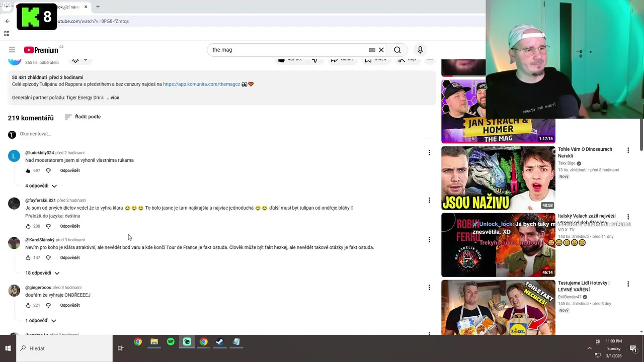Dislike the comment by @fayferskii.821
Viewport: 644px width, 362px height.
(x=48, y=226)
